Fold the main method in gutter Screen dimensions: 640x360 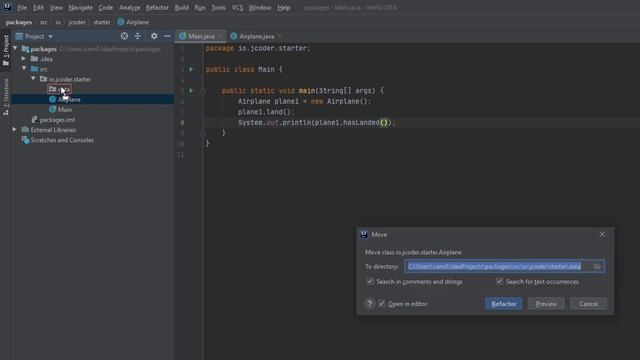(x=203, y=91)
